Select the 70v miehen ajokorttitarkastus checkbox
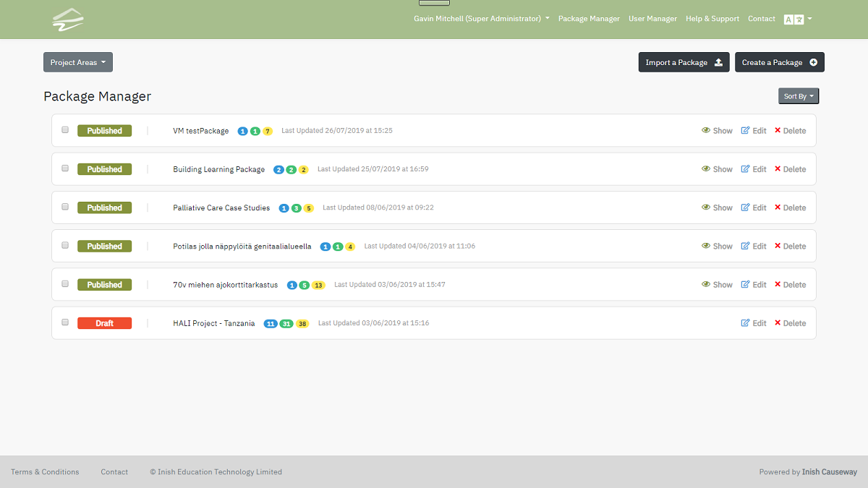The width and height of the screenshot is (868, 488). tap(65, 284)
